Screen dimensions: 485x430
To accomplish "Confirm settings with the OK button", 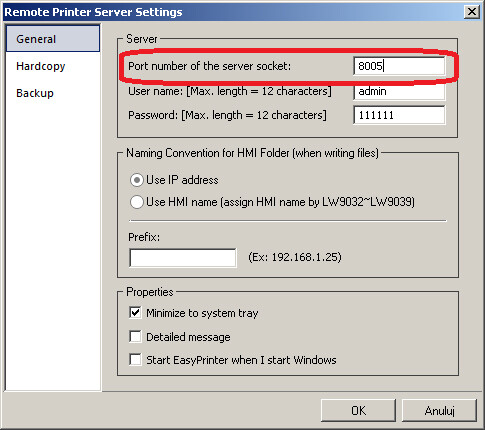I will coord(358,410).
